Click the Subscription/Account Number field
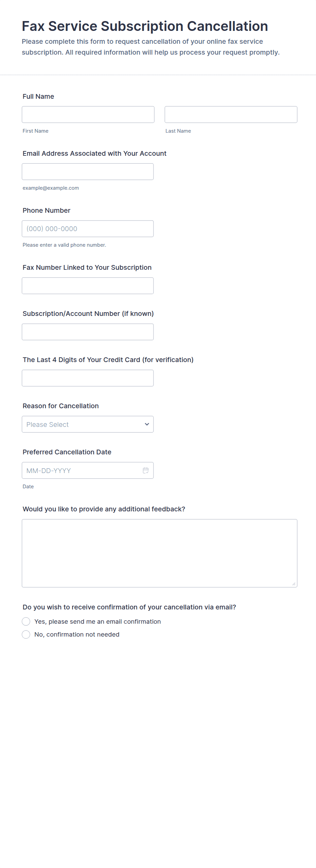The height and width of the screenshot is (868, 316). pos(87,332)
